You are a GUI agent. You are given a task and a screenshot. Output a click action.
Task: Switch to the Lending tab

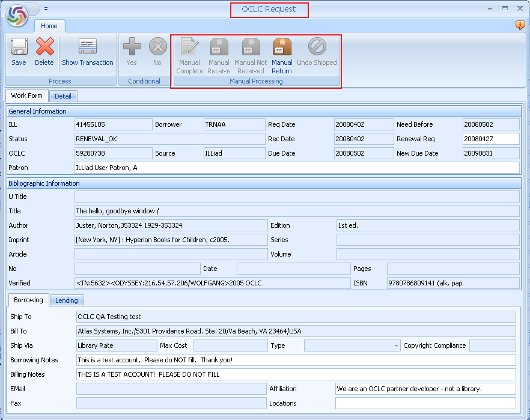click(66, 300)
